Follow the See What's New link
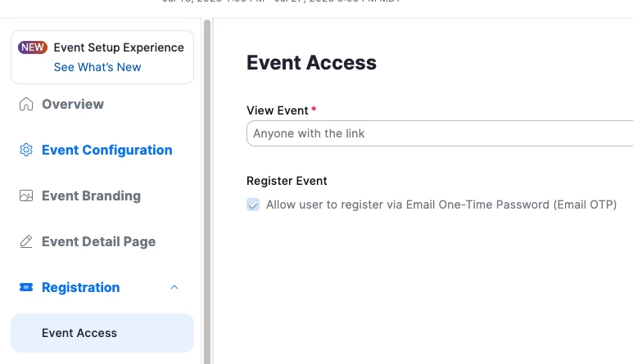The image size is (633, 364). pos(97,67)
